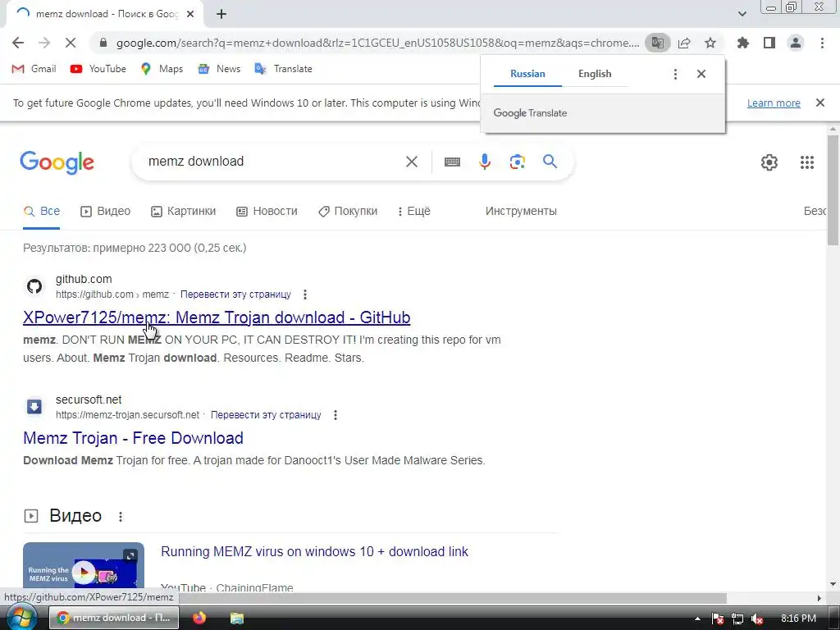Go back using the browser back arrow
Image resolution: width=840 pixels, height=630 pixels.
point(18,43)
